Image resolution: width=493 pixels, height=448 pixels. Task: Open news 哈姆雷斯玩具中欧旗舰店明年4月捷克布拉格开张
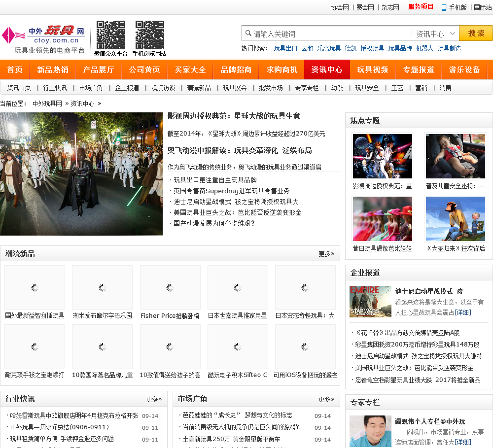[74, 415]
